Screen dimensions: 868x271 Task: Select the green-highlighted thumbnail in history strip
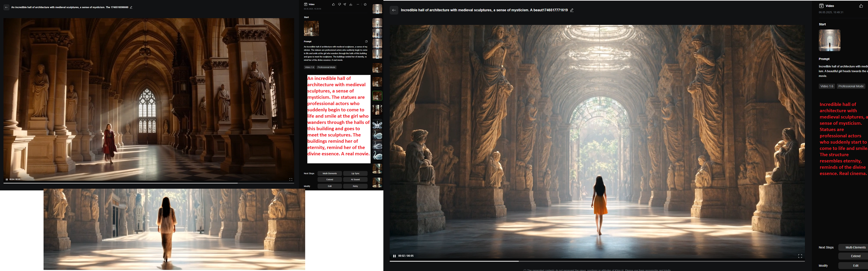(x=377, y=96)
